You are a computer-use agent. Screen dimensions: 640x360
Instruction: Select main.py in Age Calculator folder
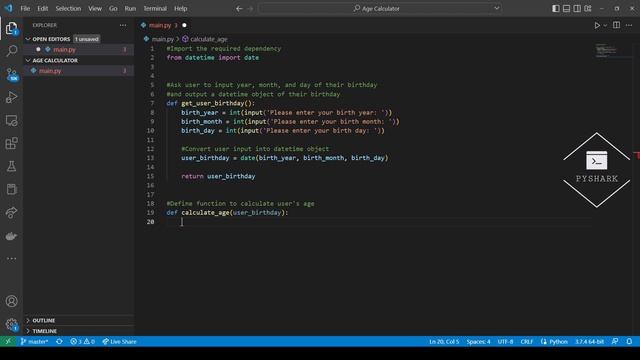[79, 71]
